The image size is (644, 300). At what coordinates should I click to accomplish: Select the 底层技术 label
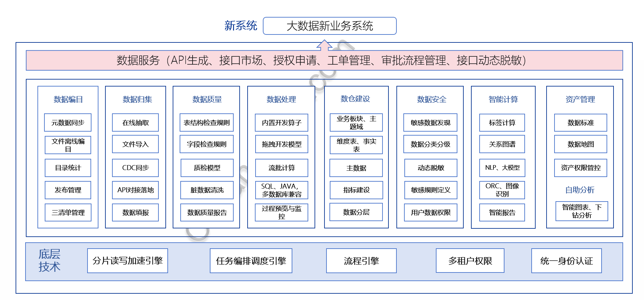49,261
